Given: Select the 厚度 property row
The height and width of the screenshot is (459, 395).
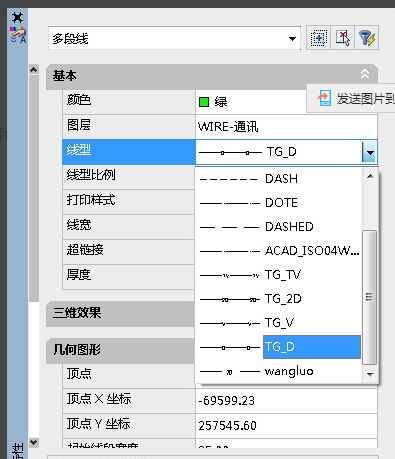Looking at the screenshot, I should [128, 277].
